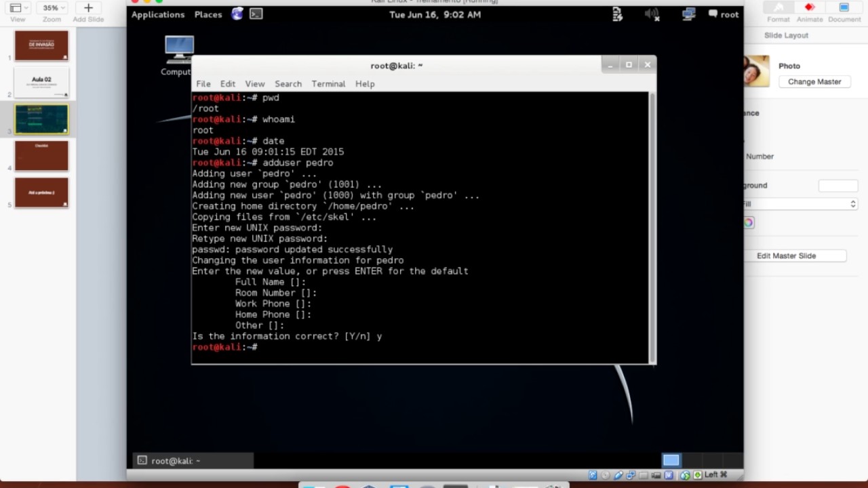The image size is (868, 488).
Task: Click Keynote Add Slide plus button
Action: [88, 8]
